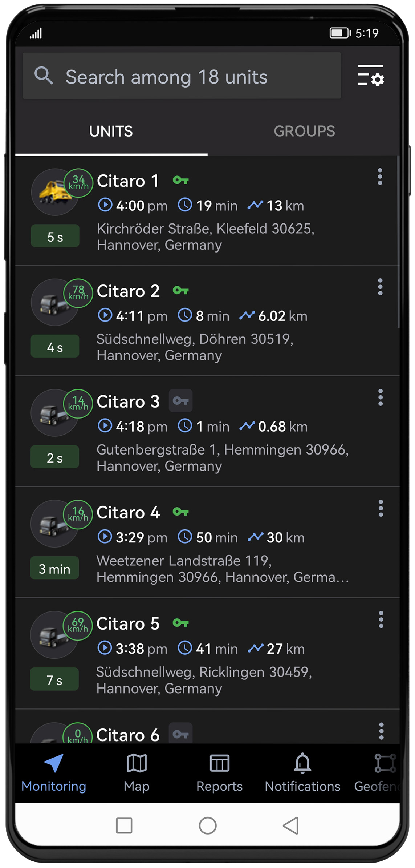Focus the Search among 18 units field
Screen dimensions: 415x868
[x=182, y=76]
